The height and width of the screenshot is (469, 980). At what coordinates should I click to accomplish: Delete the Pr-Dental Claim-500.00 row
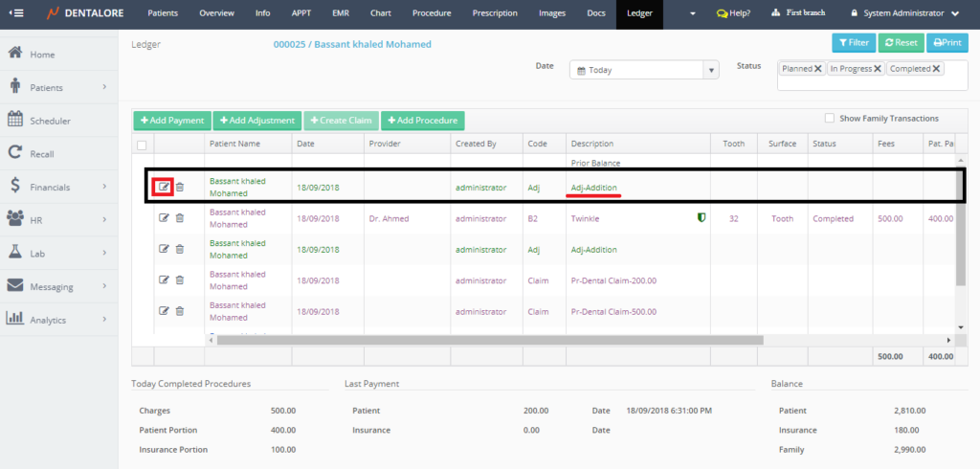(x=180, y=311)
